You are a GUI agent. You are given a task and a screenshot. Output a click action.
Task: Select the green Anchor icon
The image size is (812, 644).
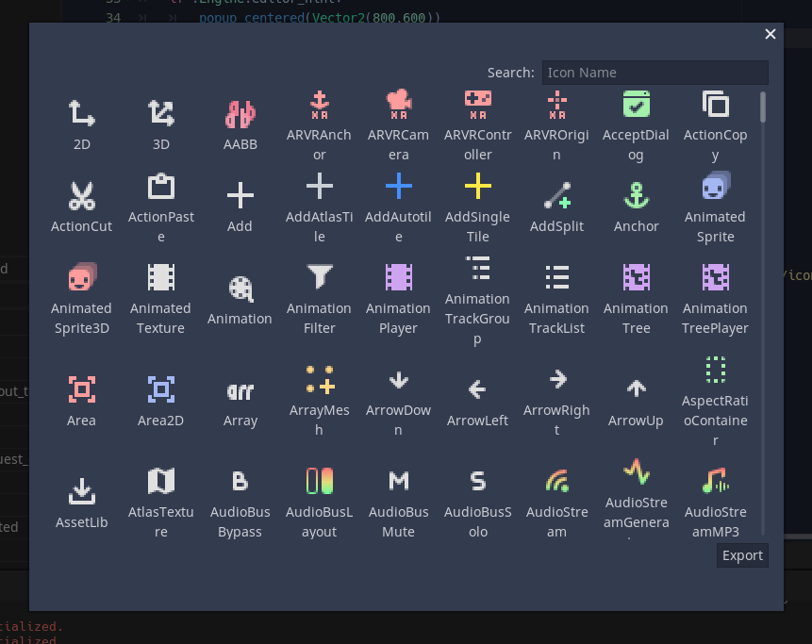[637, 196]
